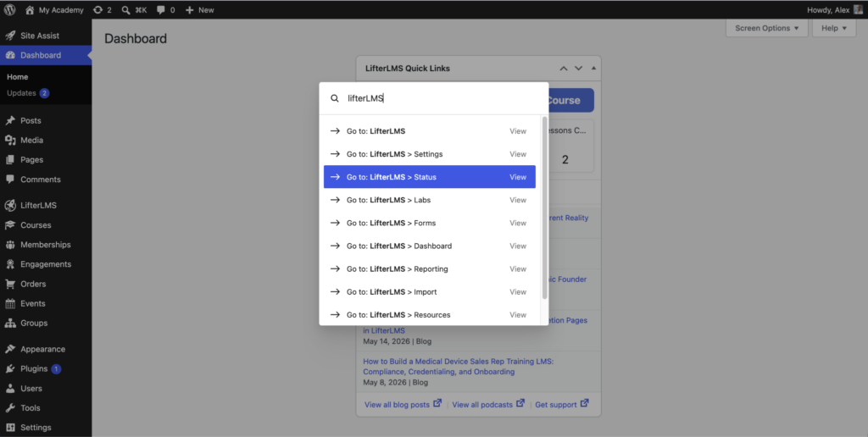Select Go to: LifterLMS > Settings
Image resolution: width=868 pixels, height=437 pixels.
tap(430, 154)
